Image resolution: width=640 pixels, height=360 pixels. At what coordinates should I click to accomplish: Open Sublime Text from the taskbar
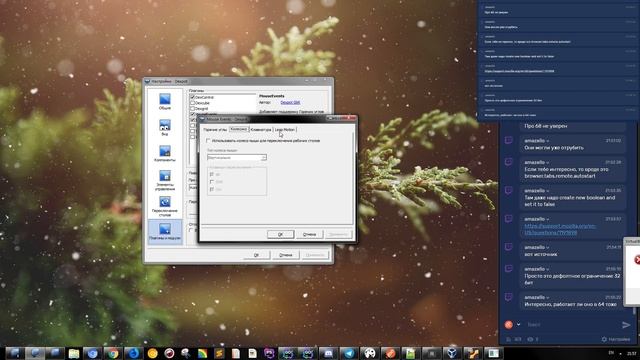pyautogui.click(x=219, y=353)
